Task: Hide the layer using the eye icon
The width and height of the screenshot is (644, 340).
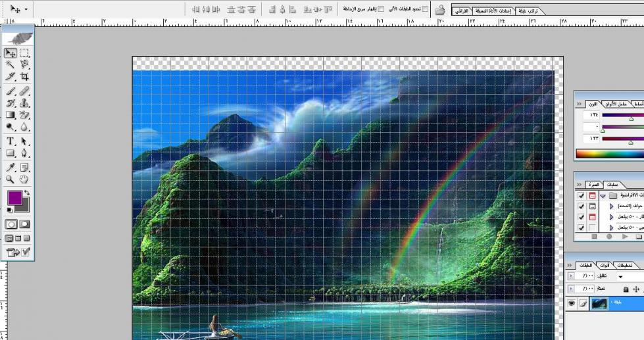Action: [572, 303]
